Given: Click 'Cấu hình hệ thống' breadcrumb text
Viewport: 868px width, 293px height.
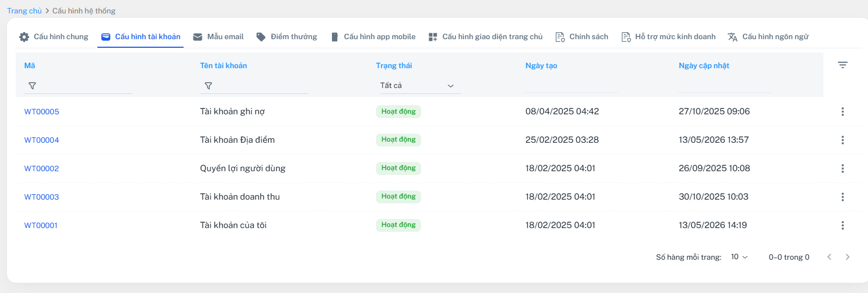Looking at the screenshot, I should point(84,11).
